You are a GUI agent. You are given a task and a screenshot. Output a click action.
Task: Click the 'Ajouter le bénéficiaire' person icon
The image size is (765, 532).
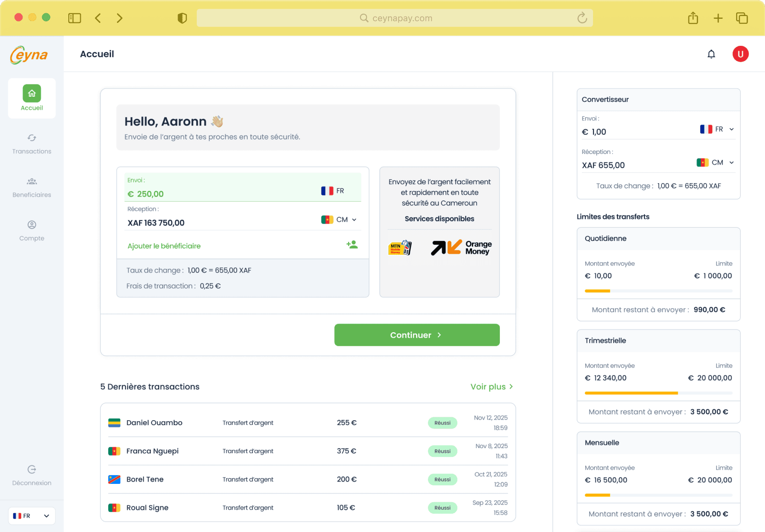point(352,245)
